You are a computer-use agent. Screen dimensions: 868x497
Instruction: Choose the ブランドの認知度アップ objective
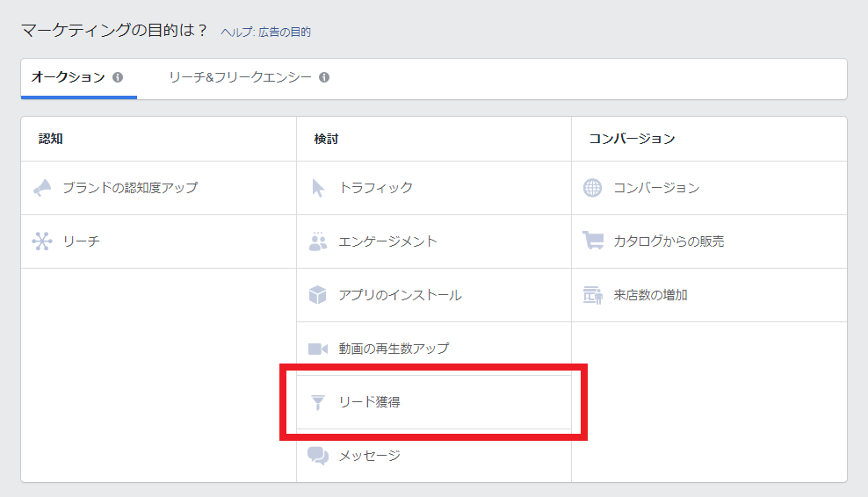coord(159,188)
